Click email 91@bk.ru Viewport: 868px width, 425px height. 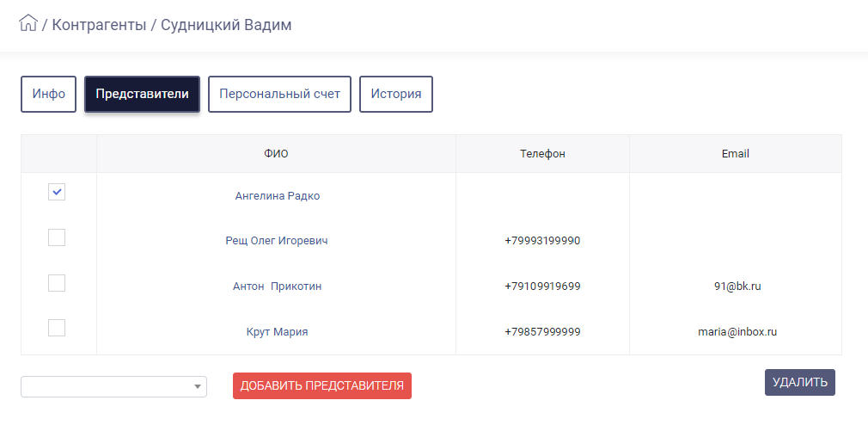[x=737, y=286]
